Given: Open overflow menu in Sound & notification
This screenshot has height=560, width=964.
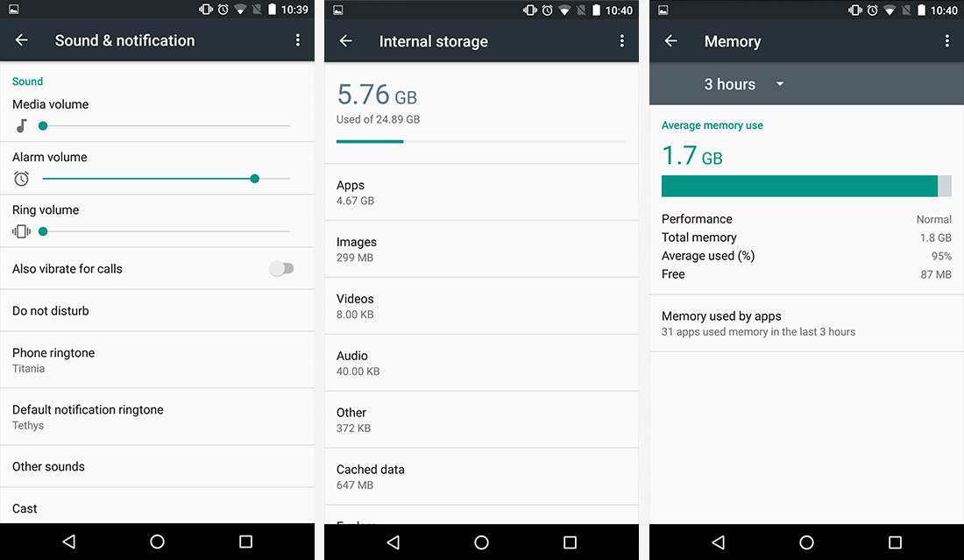Looking at the screenshot, I should 298,40.
